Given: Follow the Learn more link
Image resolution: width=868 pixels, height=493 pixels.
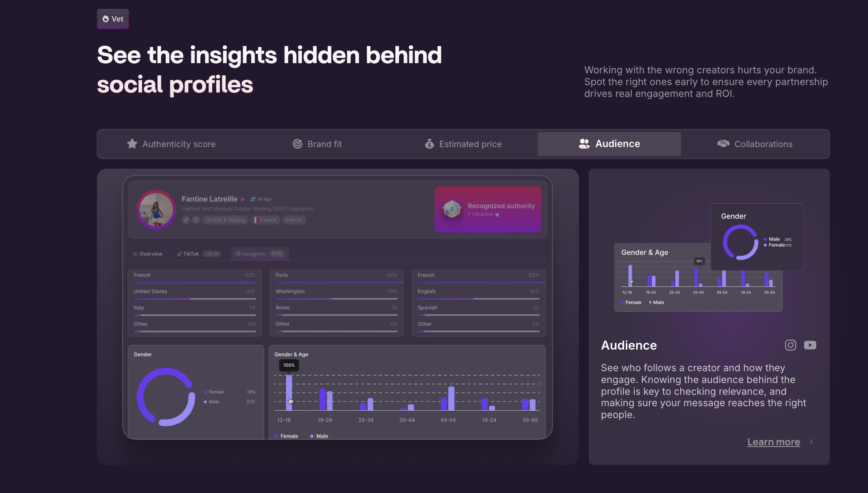Looking at the screenshot, I should [774, 442].
